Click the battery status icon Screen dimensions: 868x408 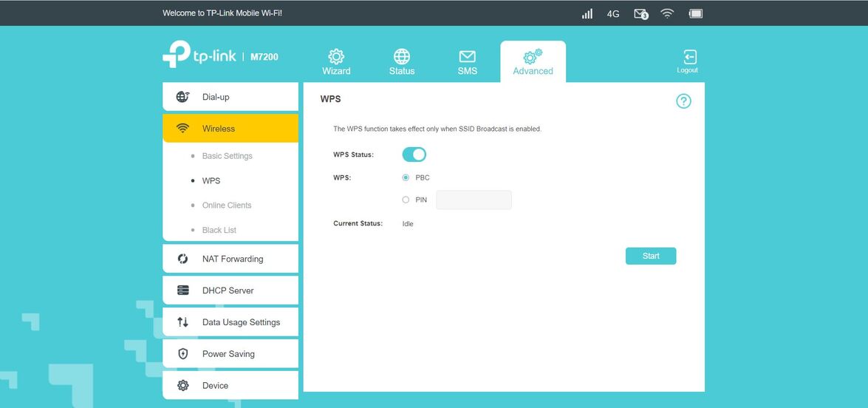coord(695,13)
